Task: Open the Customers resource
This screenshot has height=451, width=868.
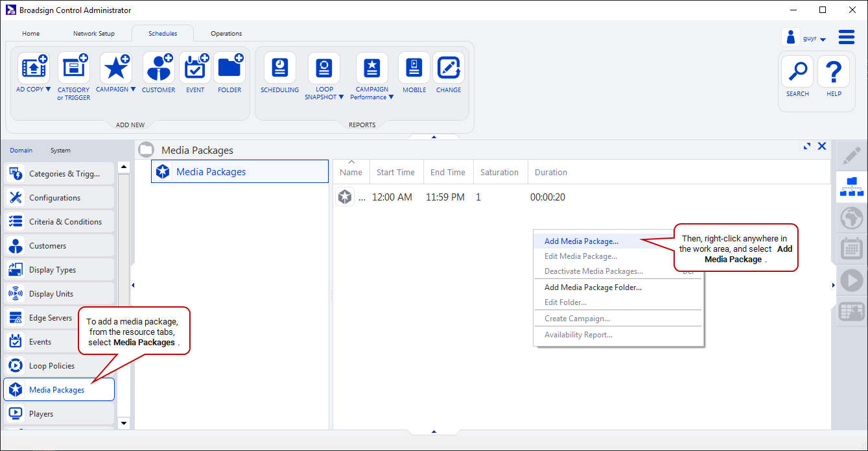Action: coord(59,246)
